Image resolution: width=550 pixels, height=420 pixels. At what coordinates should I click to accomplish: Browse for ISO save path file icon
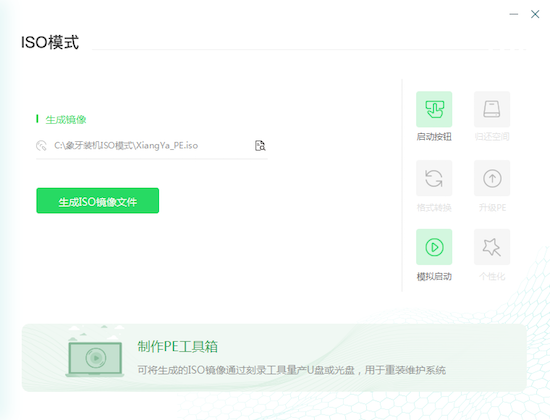pos(260,145)
